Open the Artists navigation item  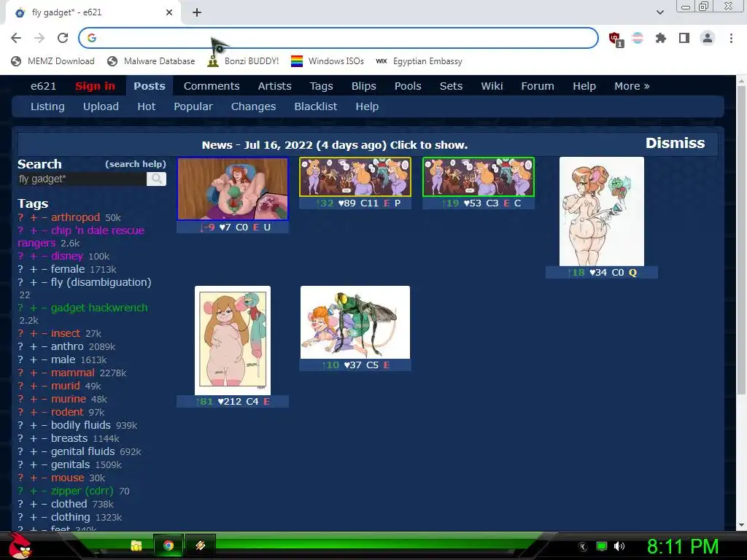274,86
